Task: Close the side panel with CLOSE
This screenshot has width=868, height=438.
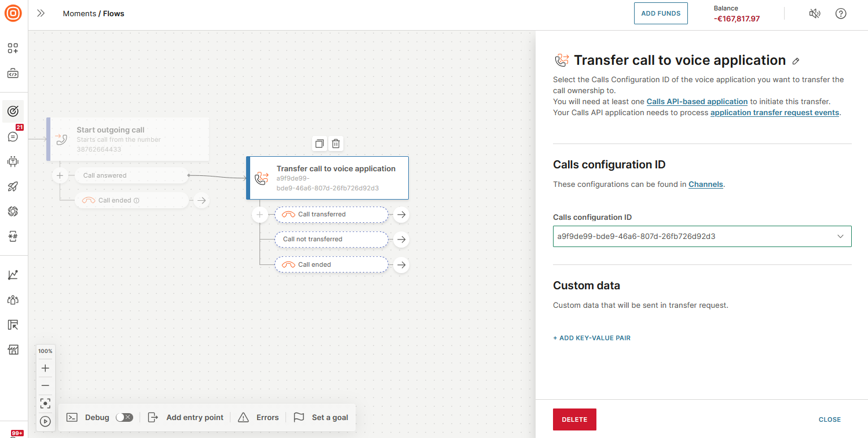Action: pos(829,419)
